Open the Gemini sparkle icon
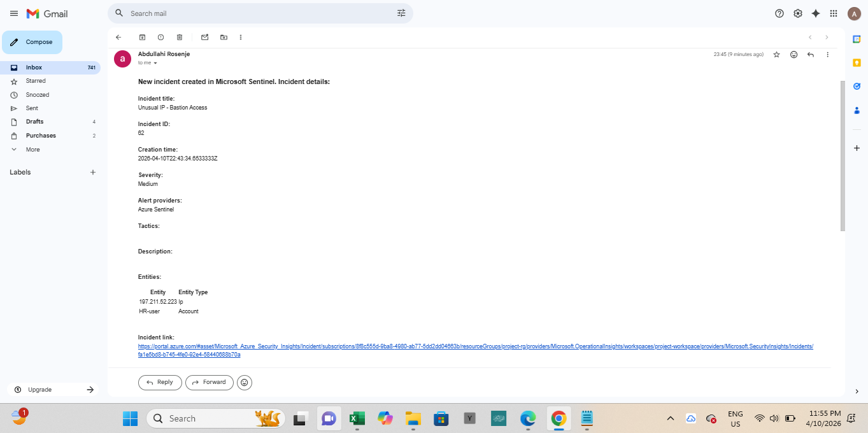This screenshot has height=433, width=868. pyautogui.click(x=816, y=13)
